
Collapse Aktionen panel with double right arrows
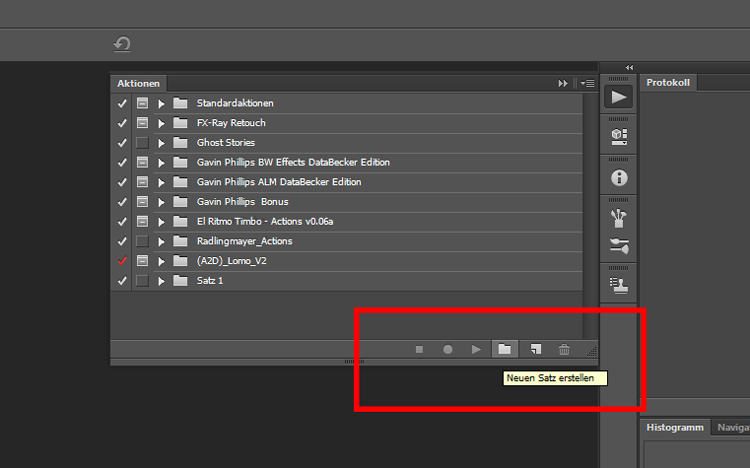point(563,83)
